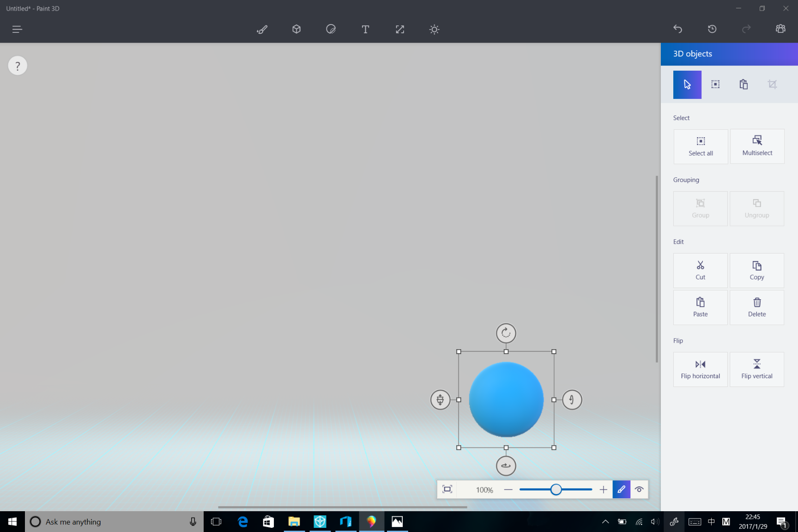Open the Canvas resize tool

tap(400, 29)
